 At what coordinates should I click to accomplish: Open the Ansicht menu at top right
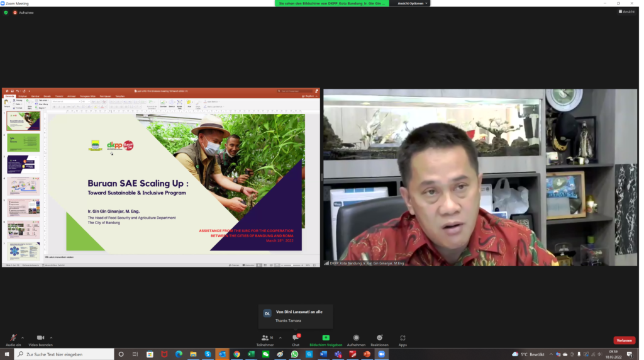[626, 11]
